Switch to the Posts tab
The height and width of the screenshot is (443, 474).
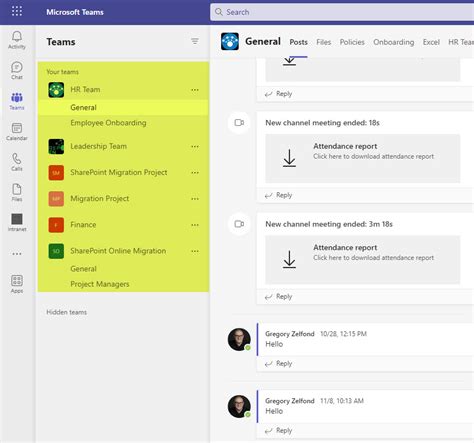click(x=298, y=42)
